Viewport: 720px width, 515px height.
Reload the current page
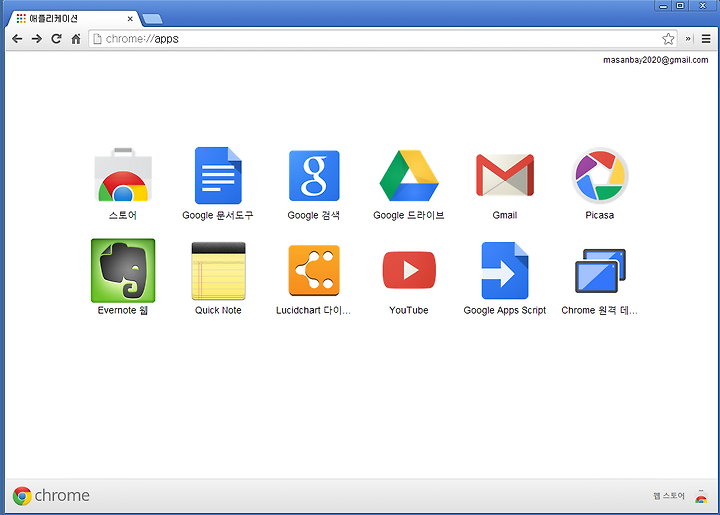point(56,39)
